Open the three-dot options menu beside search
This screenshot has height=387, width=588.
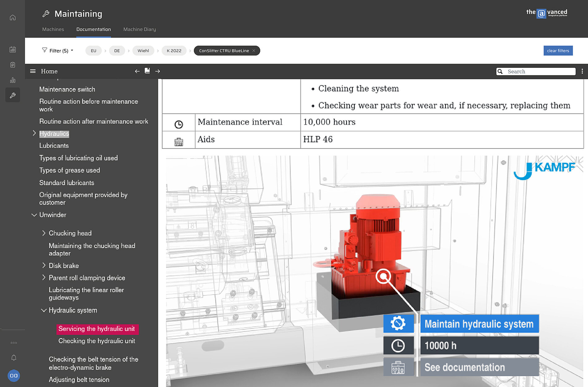[582, 72]
